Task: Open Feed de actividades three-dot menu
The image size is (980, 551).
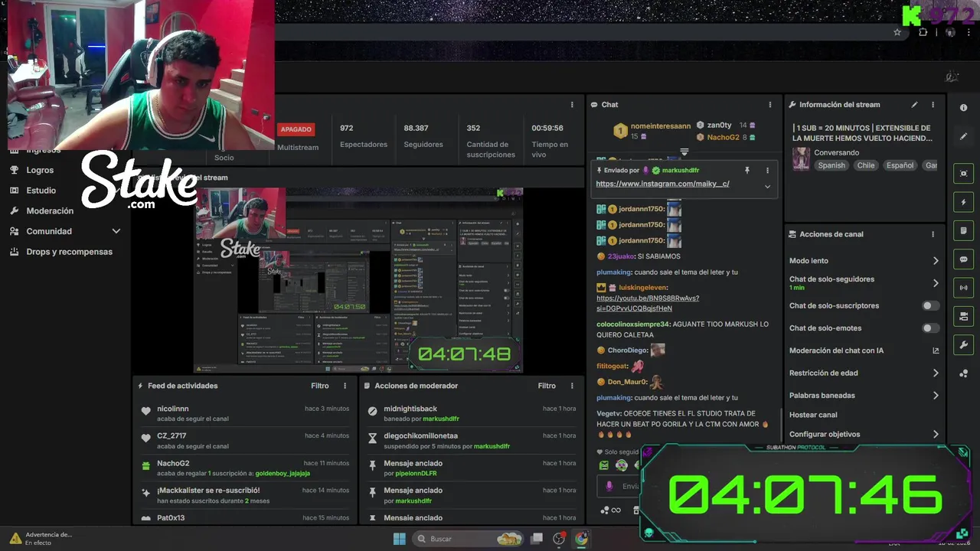Action: point(345,386)
